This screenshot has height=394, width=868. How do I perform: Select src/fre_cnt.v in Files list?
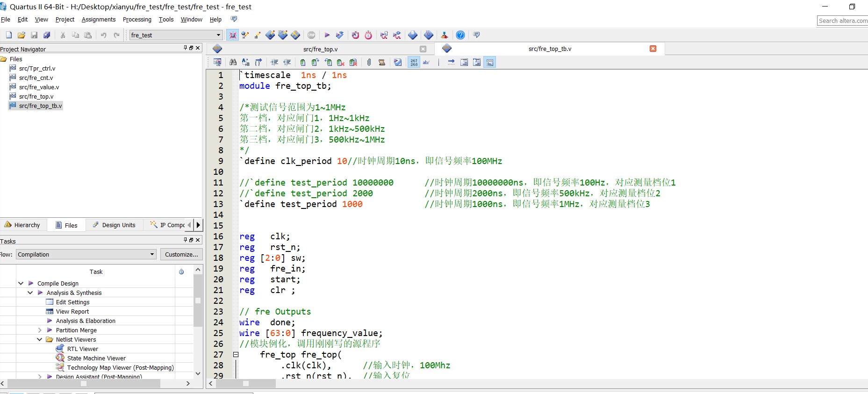click(x=36, y=78)
